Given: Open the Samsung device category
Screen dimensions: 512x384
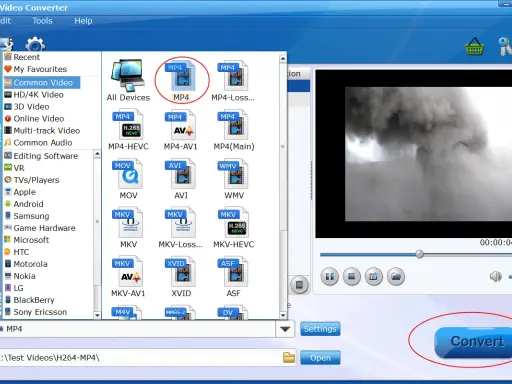Looking at the screenshot, I should [27, 216].
